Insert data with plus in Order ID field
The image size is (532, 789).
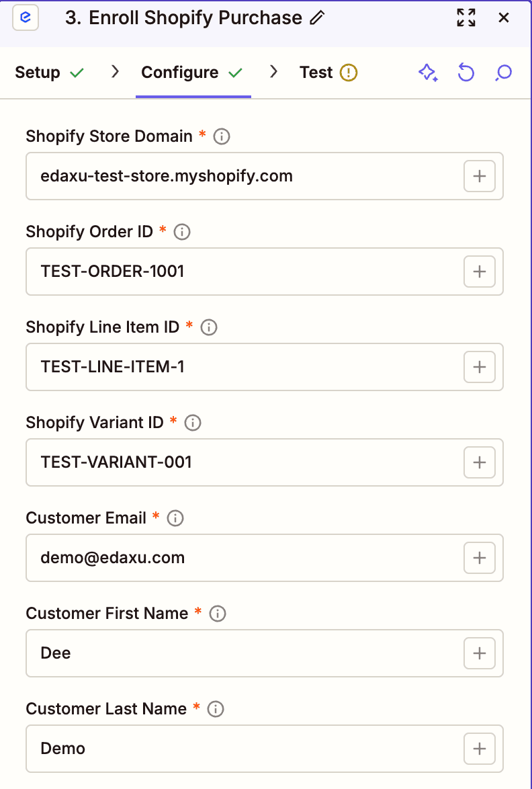point(480,272)
